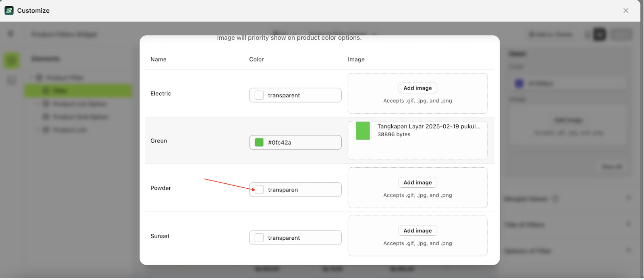Click the Product Filter element icon

pyautogui.click(x=39, y=77)
